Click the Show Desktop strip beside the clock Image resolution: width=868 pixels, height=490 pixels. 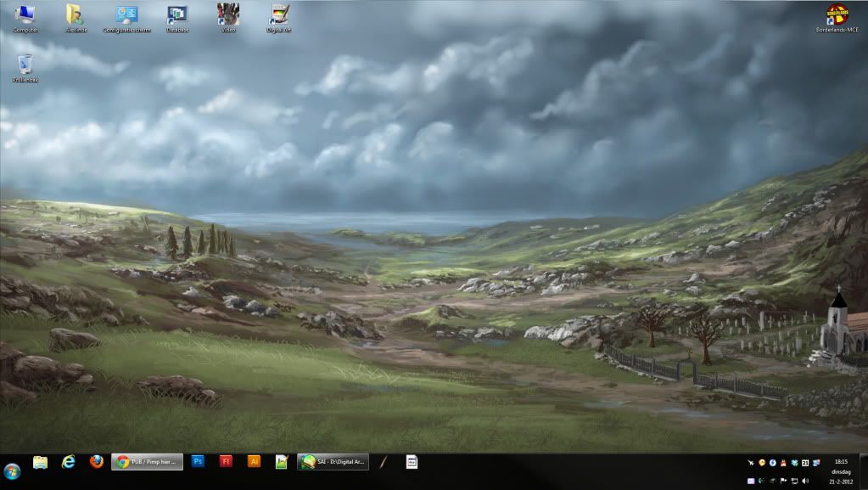pos(864,471)
